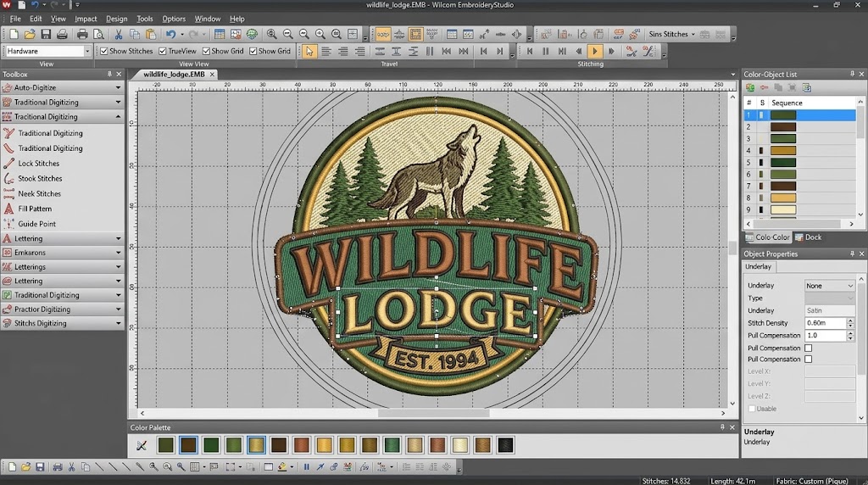The height and width of the screenshot is (485, 868).
Task: Jump to first stitch in Stitching toolbar
Action: point(530,51)
